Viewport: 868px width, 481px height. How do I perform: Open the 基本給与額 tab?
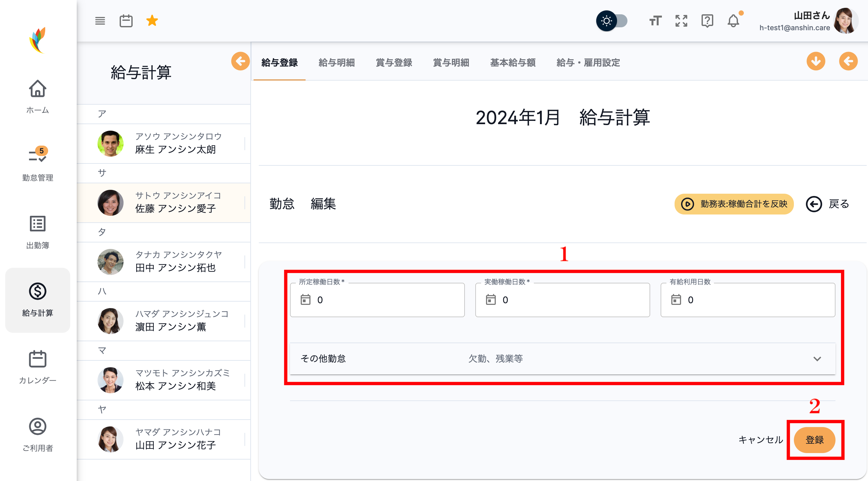(512, 63)
